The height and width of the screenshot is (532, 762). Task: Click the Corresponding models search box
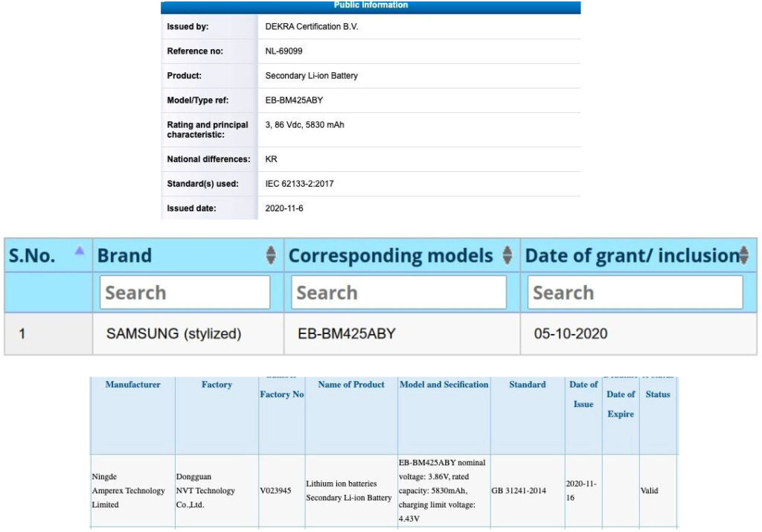(x=400, y=292)
